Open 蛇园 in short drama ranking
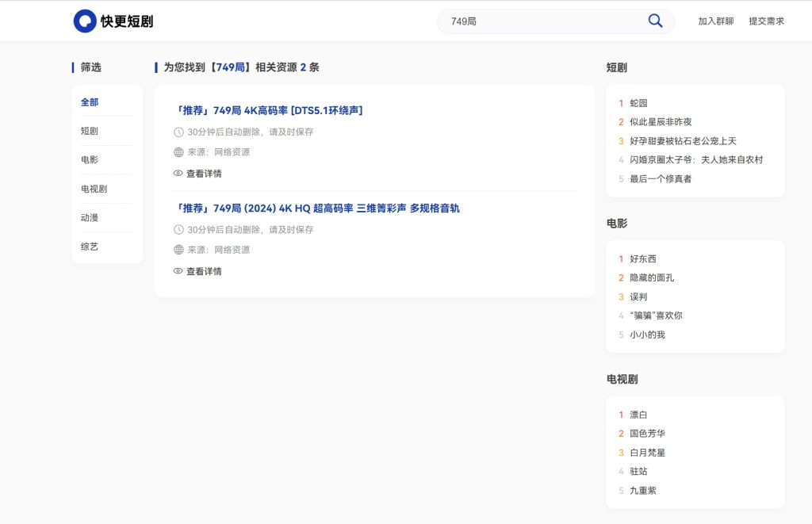 638,103
